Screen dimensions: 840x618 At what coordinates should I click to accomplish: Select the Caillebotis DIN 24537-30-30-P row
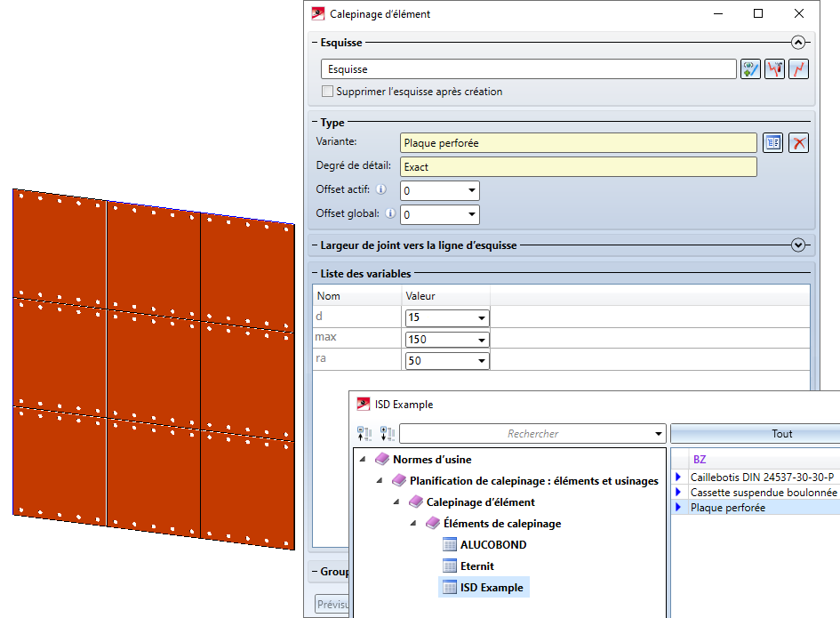(x=762, y=477)
